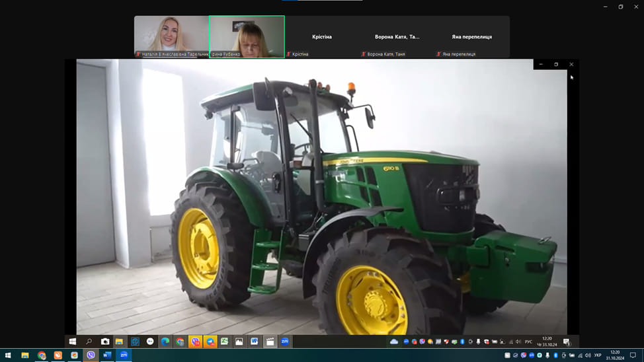Click Viber icon in bottom system tray
The width and height of the screenshot is (644, 362).
coord(523,355)
